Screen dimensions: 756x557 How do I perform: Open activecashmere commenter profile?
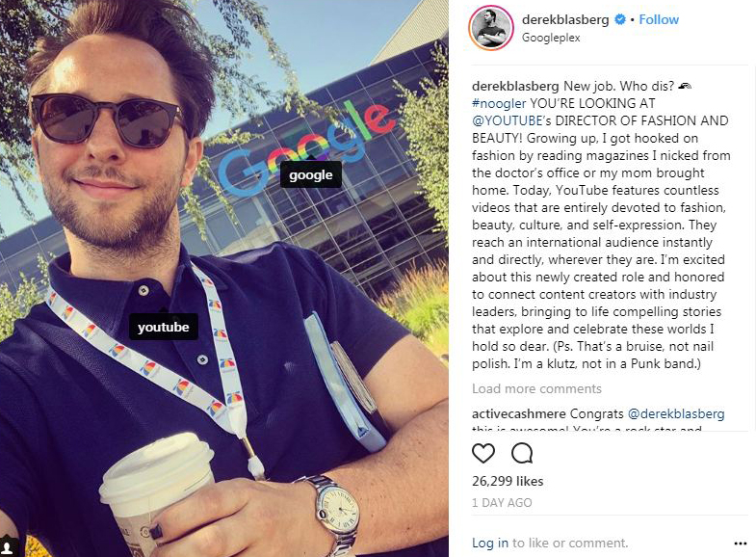click(x=519, y=413)
